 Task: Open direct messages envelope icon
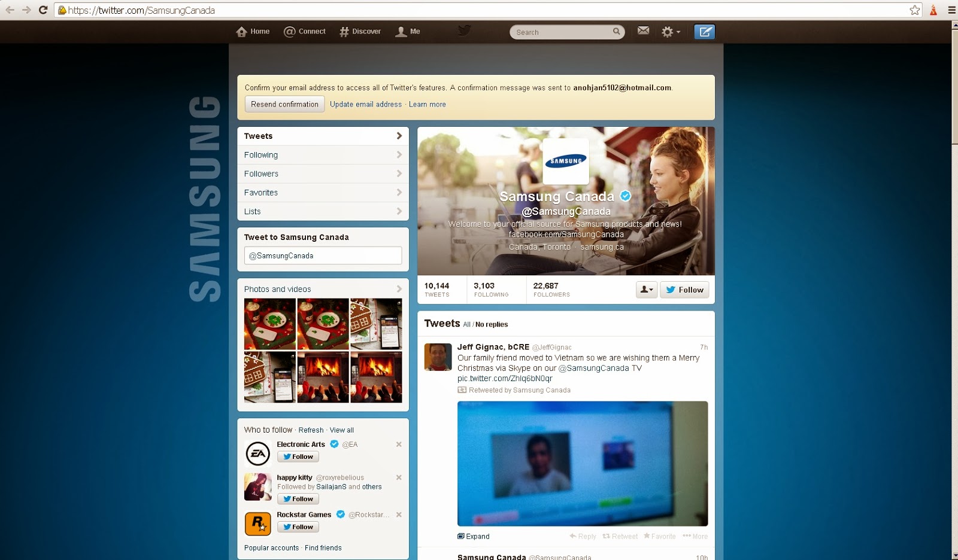pos(643,31)
